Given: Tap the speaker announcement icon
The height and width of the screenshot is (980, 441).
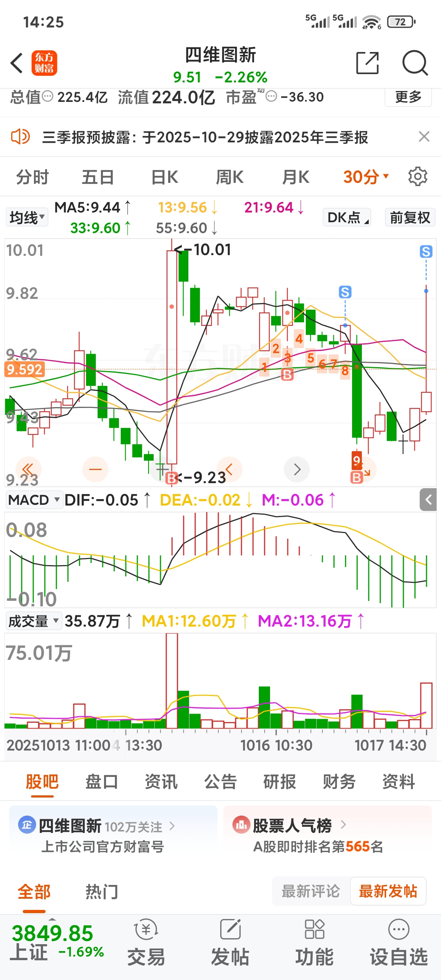Looking at the screenshot, I should pyautogui.click(x=20, y=137).
